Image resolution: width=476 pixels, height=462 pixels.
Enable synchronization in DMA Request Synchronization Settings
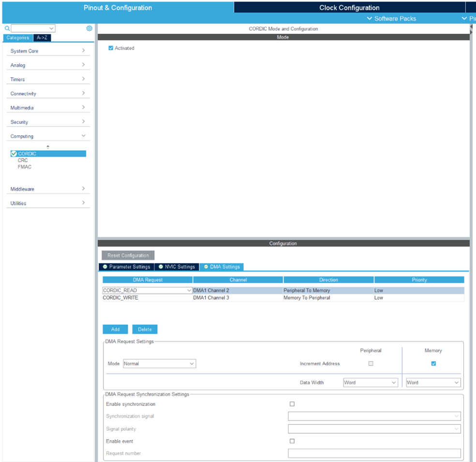click(292, 404)
